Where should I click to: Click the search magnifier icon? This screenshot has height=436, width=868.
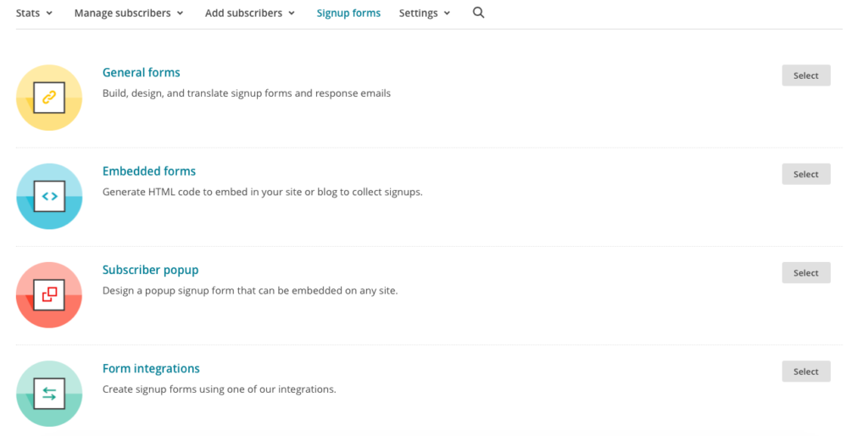point(478,13)
